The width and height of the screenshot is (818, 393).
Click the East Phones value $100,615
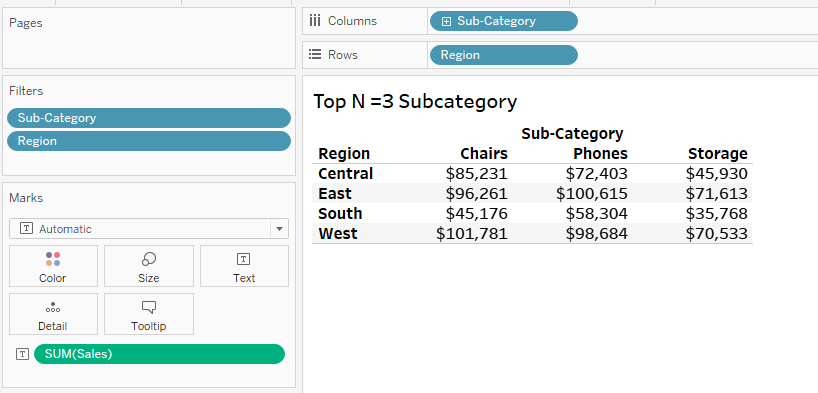[592, 194]
